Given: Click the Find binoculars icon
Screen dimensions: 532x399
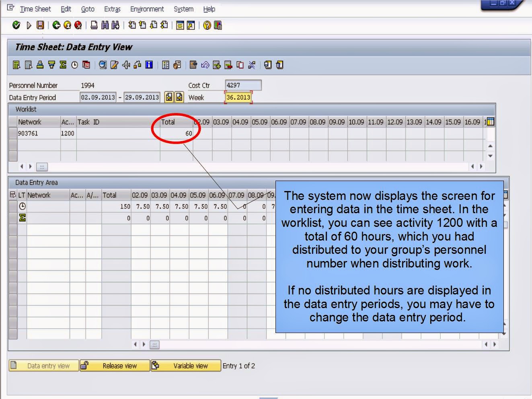Looking at the screenshot, I should 105,25.
